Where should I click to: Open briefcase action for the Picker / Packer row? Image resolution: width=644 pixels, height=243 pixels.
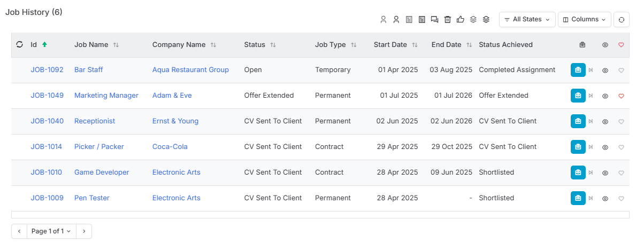(x=578, y=147)
